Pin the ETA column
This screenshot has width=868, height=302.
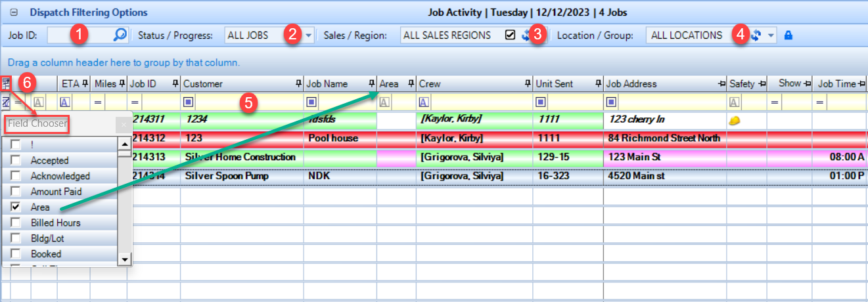pyautogui.click(x=85, y=83)
